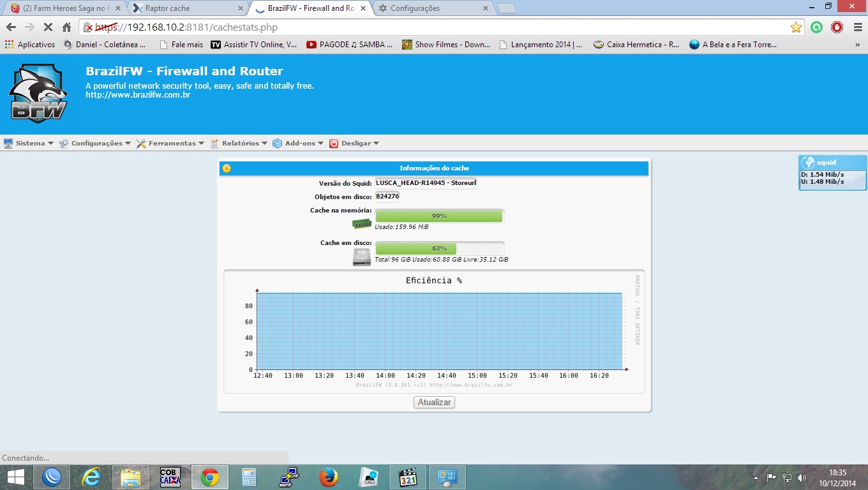Click the green RAM memory icon

pos(362,223)
